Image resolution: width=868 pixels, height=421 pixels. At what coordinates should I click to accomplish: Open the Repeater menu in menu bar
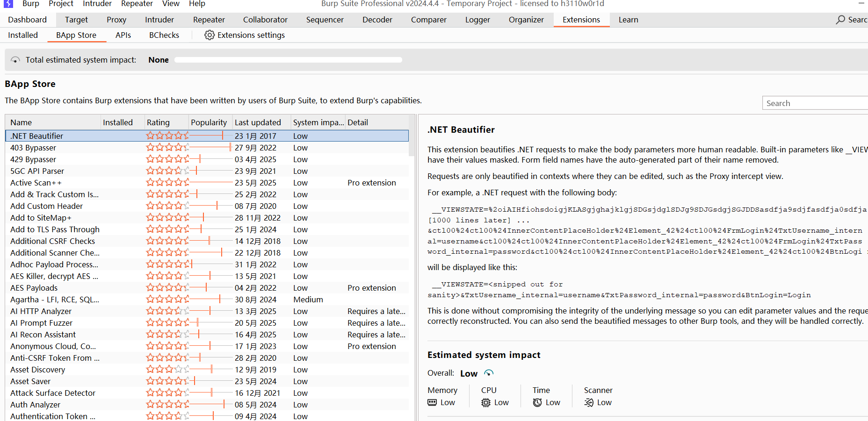tap(137, 4)
